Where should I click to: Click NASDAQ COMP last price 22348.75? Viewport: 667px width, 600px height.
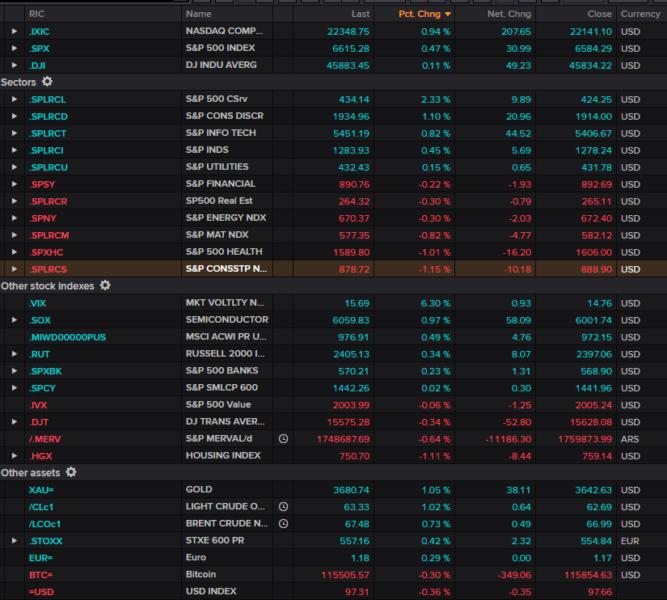pos(348,31)
